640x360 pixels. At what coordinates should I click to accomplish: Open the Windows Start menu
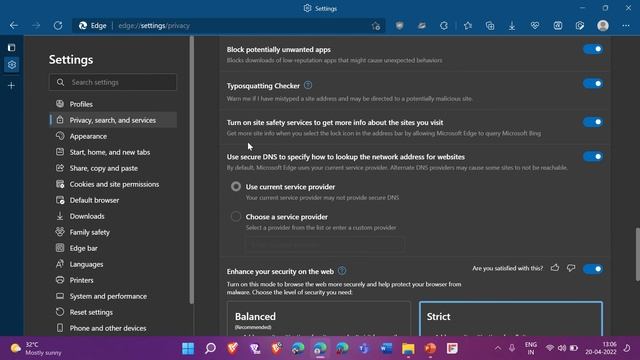(188, 348)
